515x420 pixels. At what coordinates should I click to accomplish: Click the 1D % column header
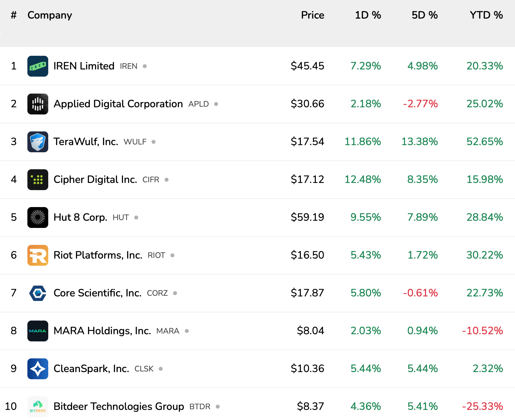tap(368, 15)
